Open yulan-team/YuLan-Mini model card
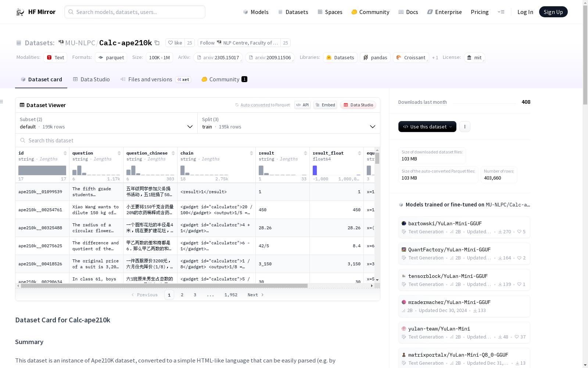The width and height of the screenshot is (588, 368). point(464,333)
